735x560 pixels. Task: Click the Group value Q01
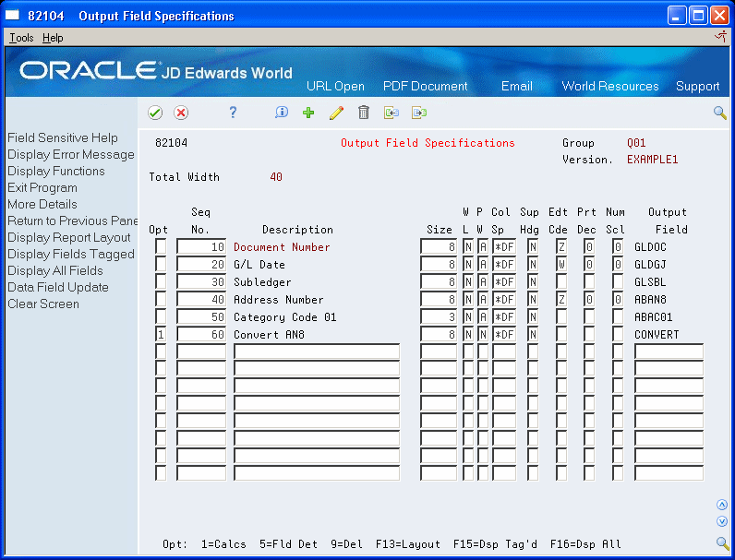[x=636, y=143]
